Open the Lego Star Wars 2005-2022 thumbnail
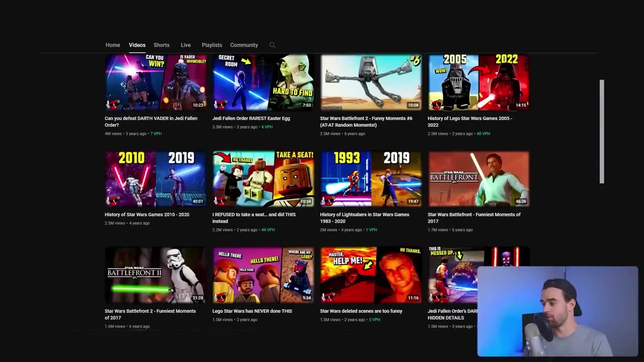The height and width of the screenshot is (362, 644). click(x=478, y=82)
